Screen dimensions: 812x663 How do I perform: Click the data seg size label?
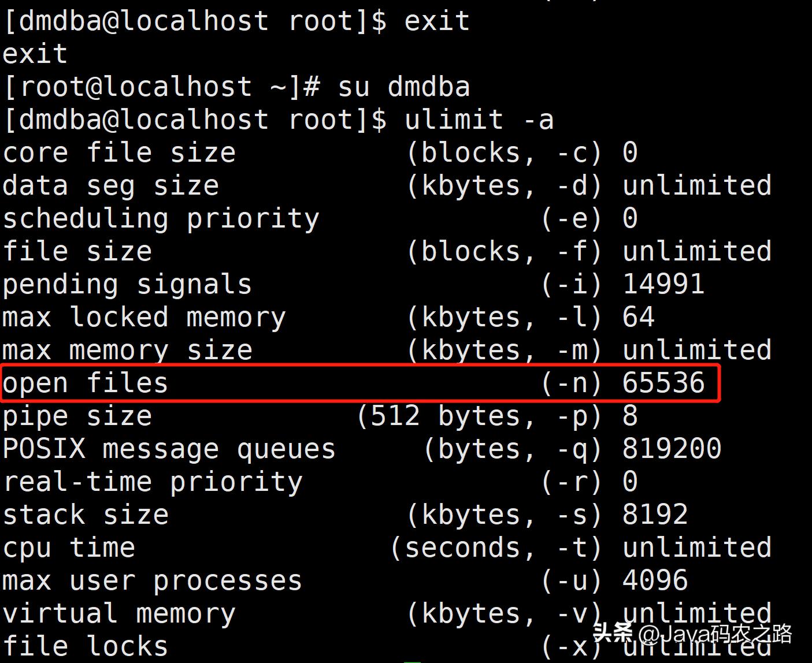[x=111, y=186]
